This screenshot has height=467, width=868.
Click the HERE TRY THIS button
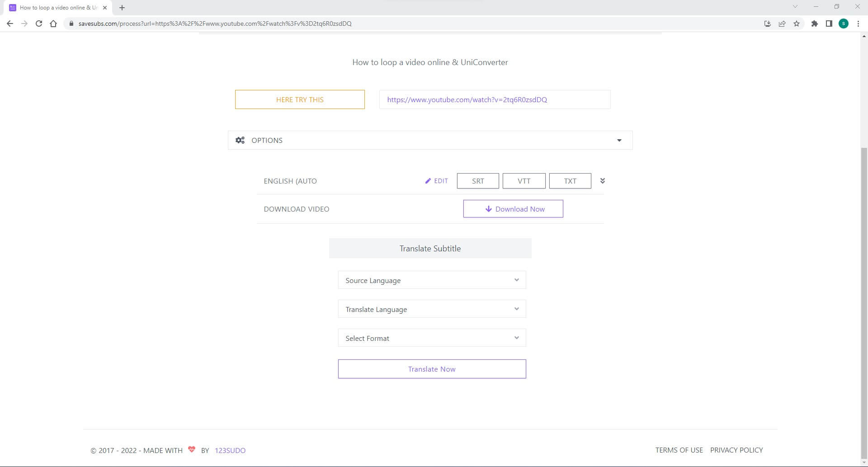[300, 99]
